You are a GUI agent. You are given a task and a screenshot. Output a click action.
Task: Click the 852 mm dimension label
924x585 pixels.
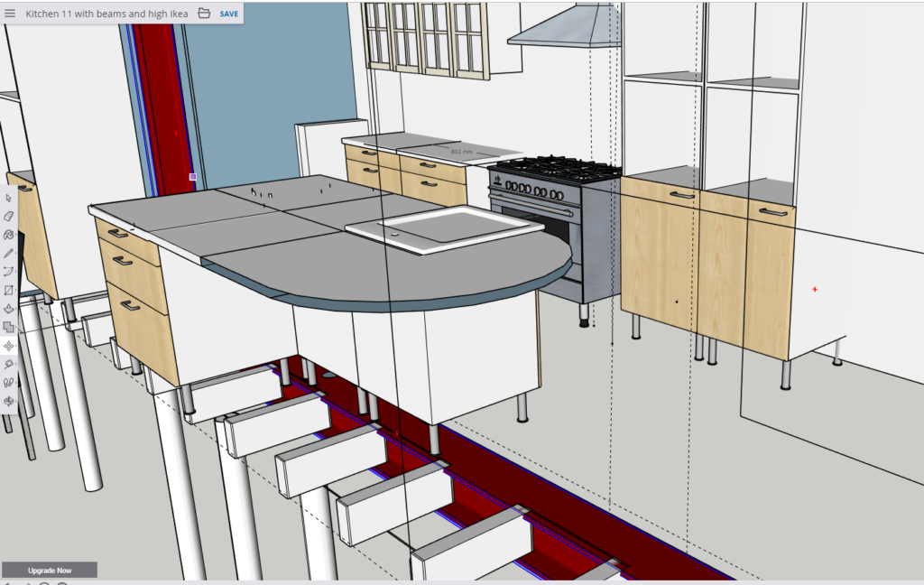(x=462, y=152)
